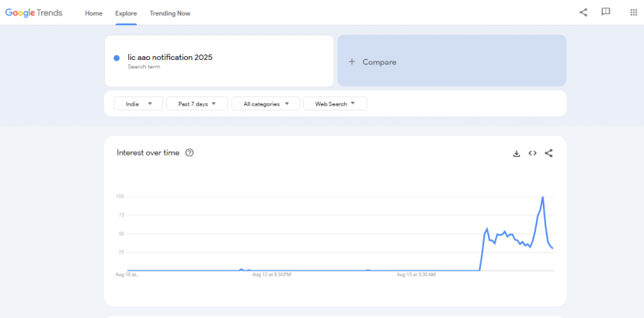Click the Interest over time heading
Viewport: 644px width, 318px height.
148,153
